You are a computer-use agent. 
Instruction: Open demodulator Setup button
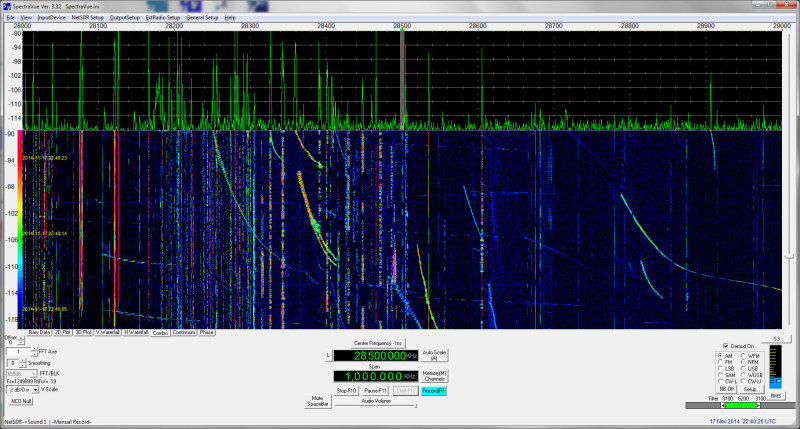751,389
